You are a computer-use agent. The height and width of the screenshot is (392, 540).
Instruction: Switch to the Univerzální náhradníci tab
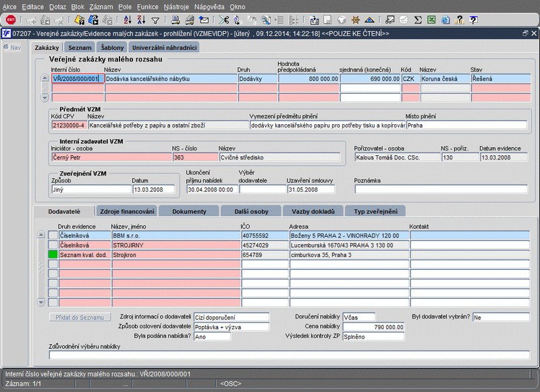tap(164, 47)
